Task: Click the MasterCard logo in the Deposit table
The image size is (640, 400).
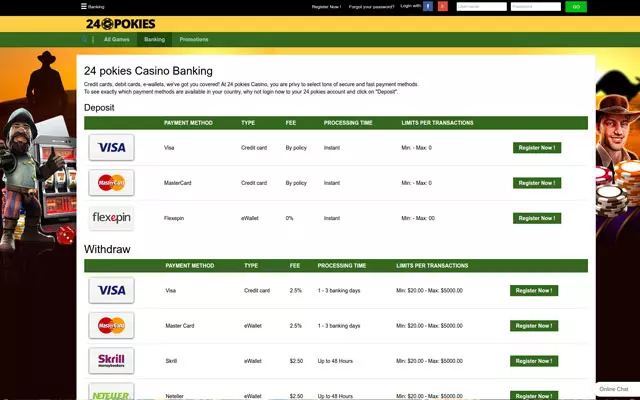Action: point(111,182)
